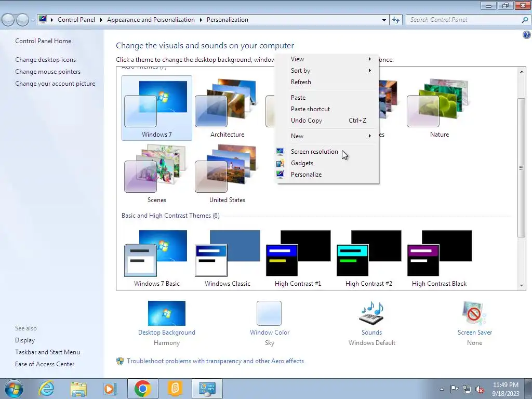This screenshot has height=399, width=532.
Task: Click Control Panel in the breadcrumb
Action: (x=76, y=20)
